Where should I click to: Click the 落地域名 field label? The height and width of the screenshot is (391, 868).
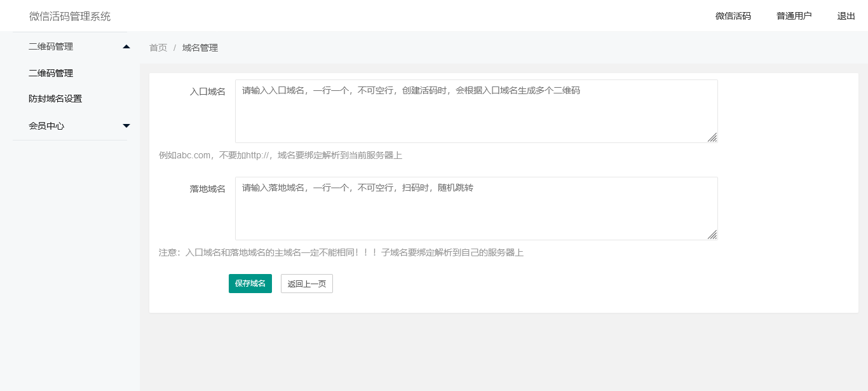[x=207, y=189]
